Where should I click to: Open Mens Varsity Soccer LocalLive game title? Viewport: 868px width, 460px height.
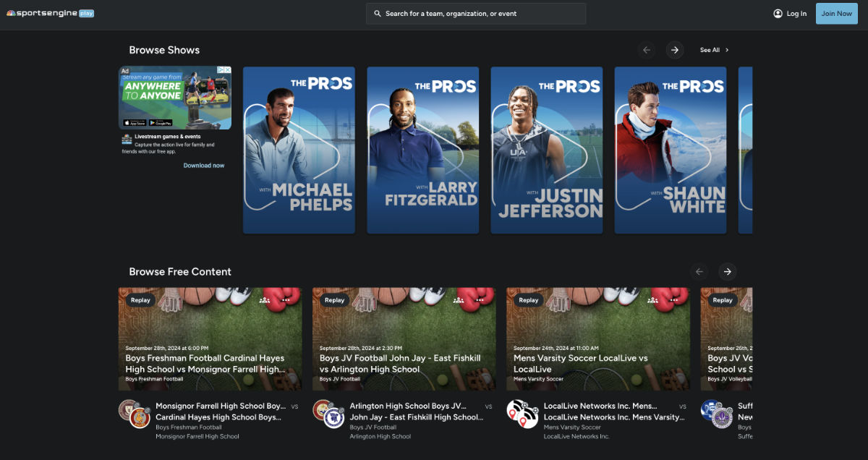(581, 364)
